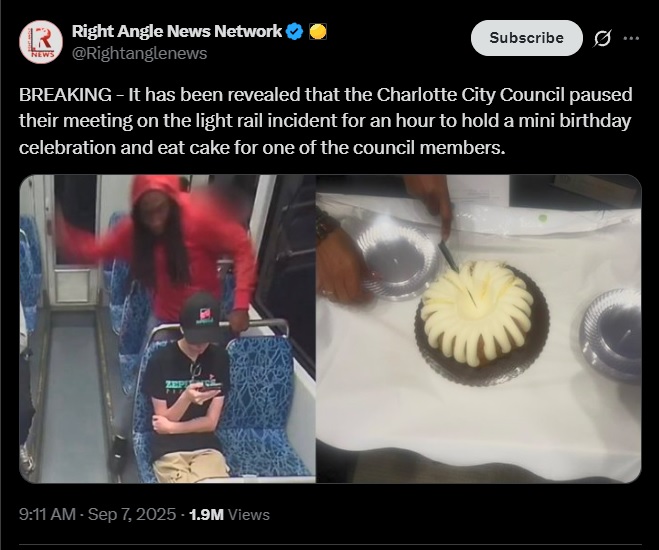Click the phrase Charlotte City Council
Screen dimensions: 659x550
point(470,95)
